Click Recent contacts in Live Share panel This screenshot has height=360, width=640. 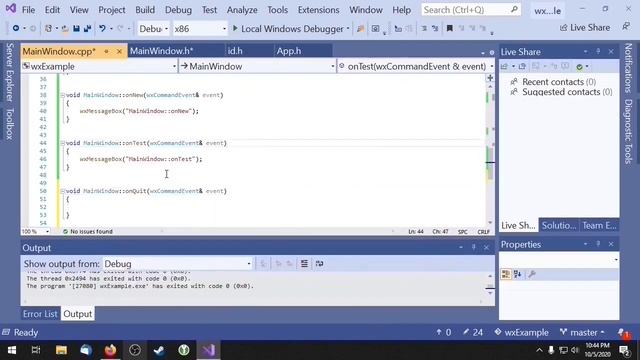(553, 82)
